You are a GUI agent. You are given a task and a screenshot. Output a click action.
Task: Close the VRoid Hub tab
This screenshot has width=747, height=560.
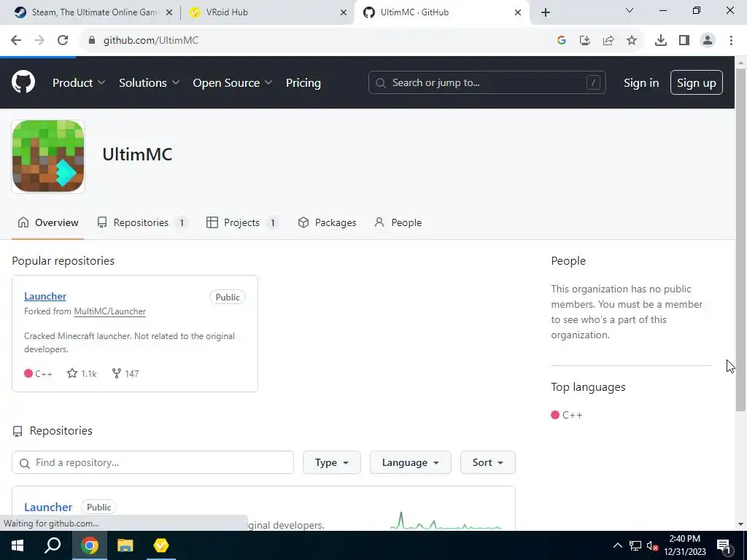click(x=344, y=12)
